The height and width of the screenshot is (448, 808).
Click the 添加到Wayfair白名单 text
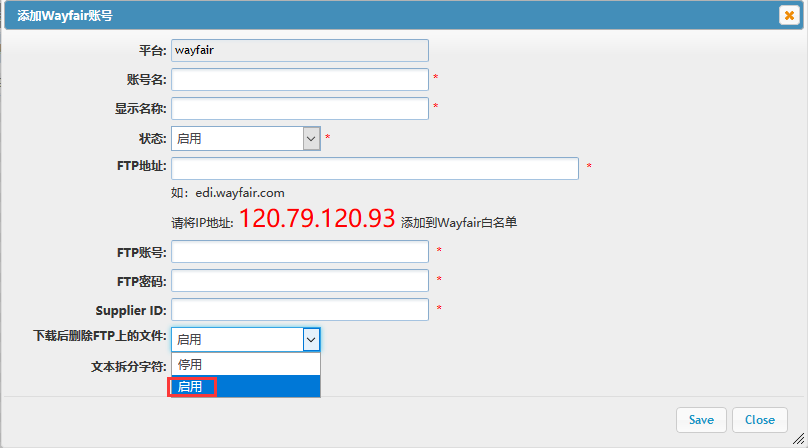[458, 223]
